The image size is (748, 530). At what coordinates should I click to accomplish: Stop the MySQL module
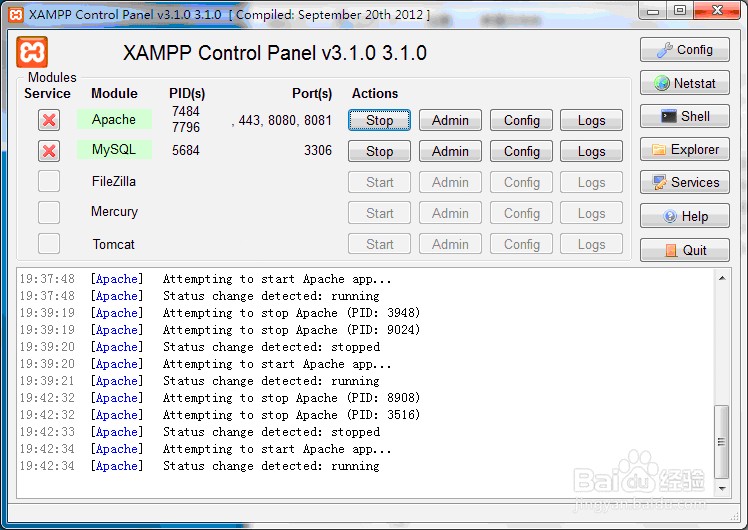379,151
